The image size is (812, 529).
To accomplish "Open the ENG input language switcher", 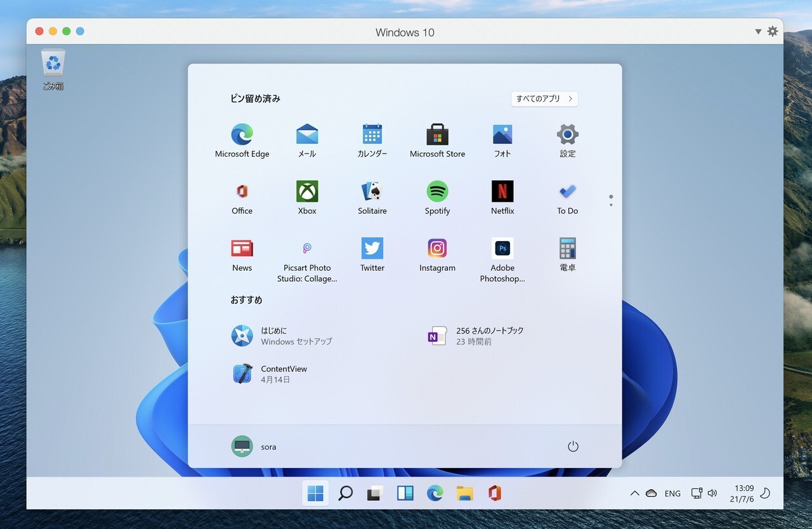I will click(x=672, y=493).
